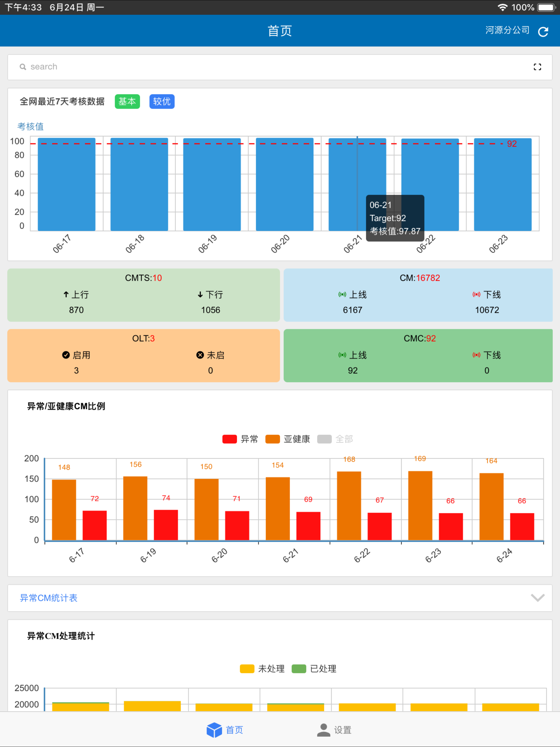The height and width of the screenshot is (747, 560).
Task: Tap the 上行 up-arrow icon in CMTS card
Action: pyautogui.click(x=66, y=294)
